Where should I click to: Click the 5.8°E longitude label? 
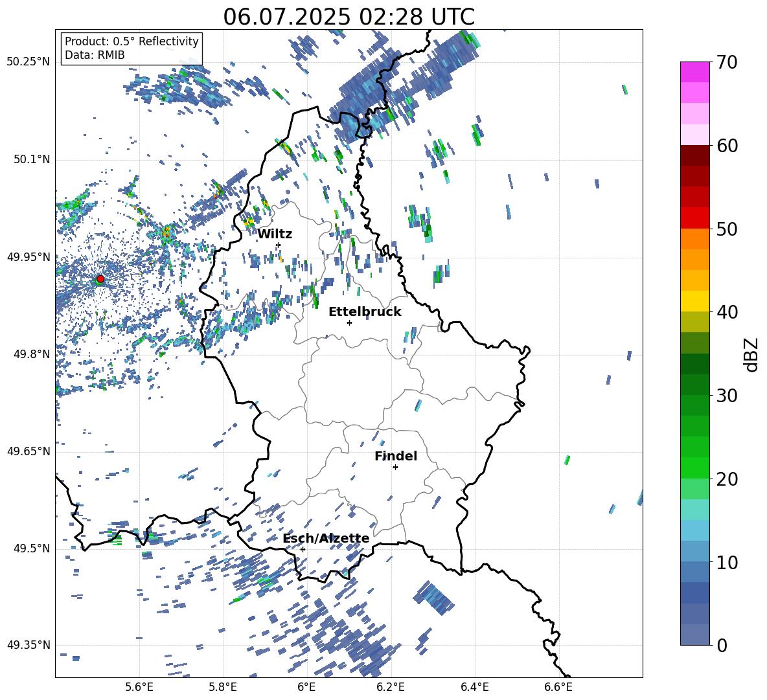click(223, 688)
